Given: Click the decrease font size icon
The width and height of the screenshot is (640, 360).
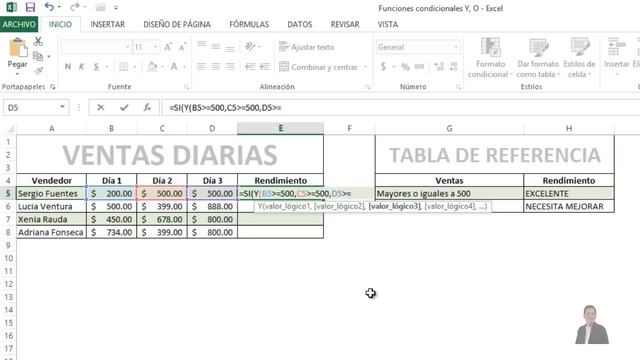Looking at the screenshot, I should click(182, 47).
